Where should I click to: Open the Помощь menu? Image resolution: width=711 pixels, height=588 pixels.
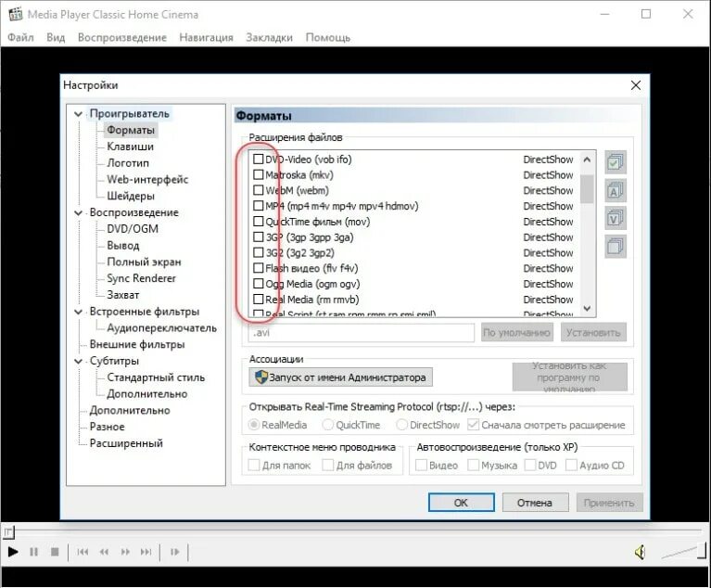(x=328, y=37)
